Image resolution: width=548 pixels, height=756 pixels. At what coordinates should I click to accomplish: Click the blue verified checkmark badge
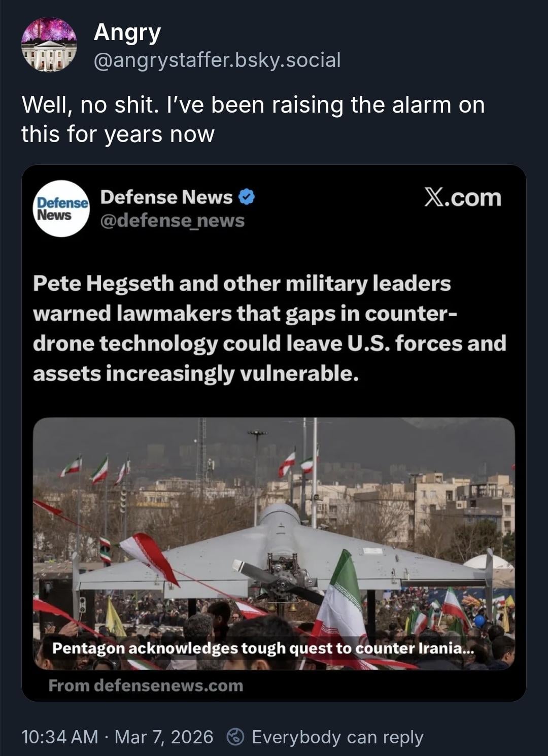tap(246, 197)
